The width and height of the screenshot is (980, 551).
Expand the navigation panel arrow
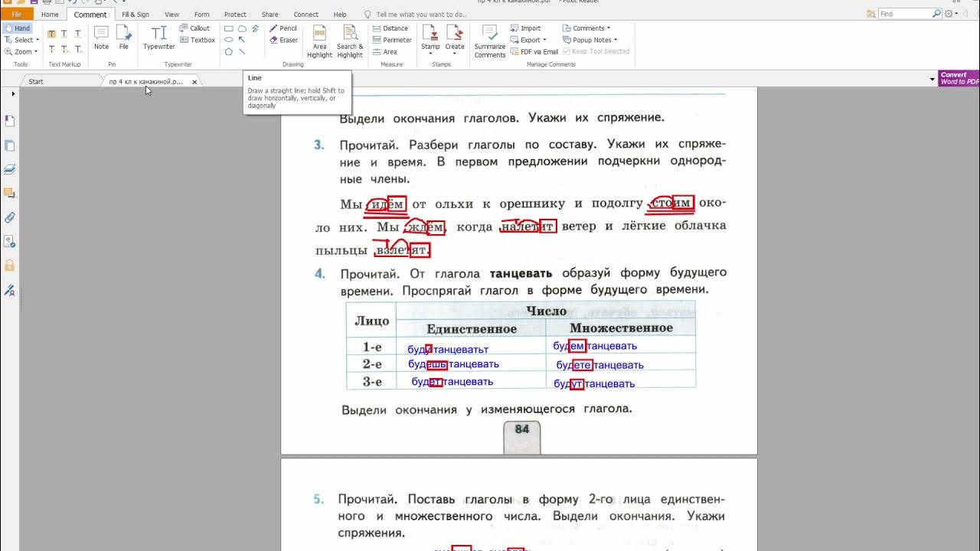click(x=13, y=93)
